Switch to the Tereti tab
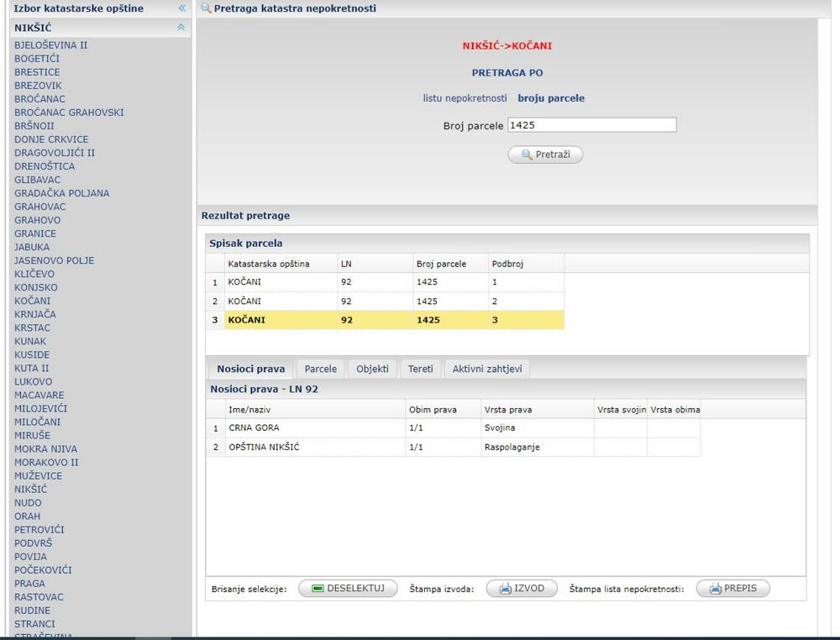This screenshot has width=840, height=640. [420, 369]
